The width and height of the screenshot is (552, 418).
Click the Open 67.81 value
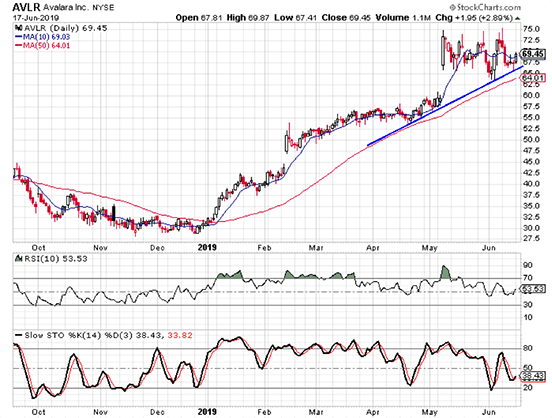click(199, 18)
